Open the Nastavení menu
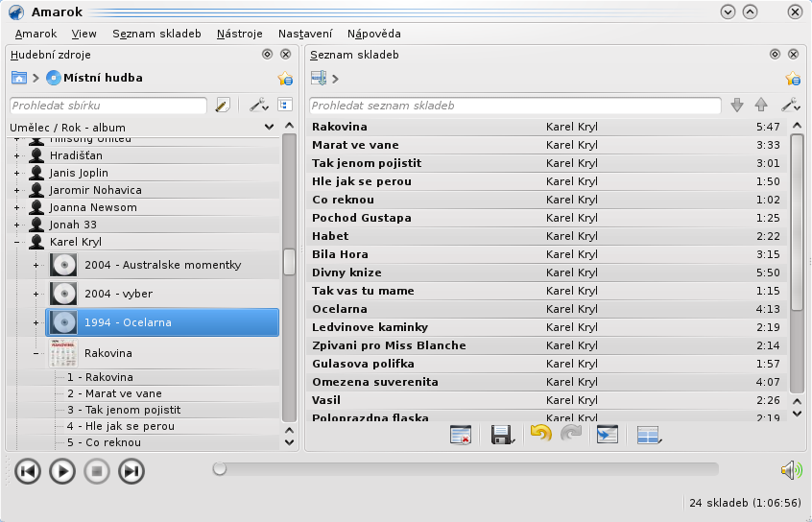The height and width of the screenshot is (522, 812). tap(305, 34)
